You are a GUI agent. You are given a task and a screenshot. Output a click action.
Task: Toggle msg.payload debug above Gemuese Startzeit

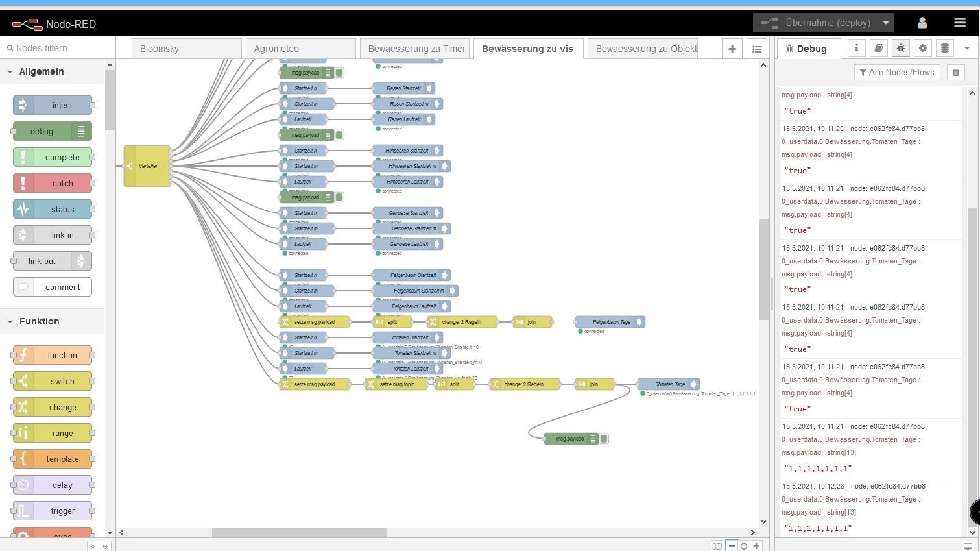(339, 197)
